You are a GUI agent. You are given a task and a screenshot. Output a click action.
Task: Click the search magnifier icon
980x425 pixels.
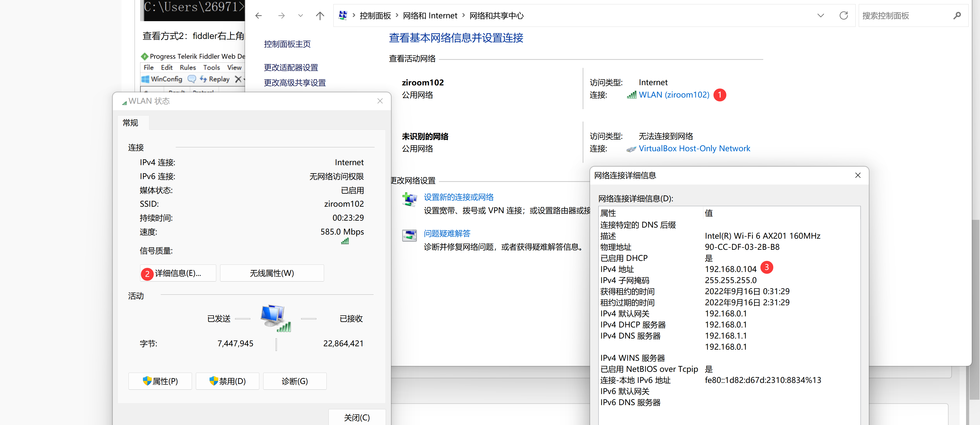point(957,15)
